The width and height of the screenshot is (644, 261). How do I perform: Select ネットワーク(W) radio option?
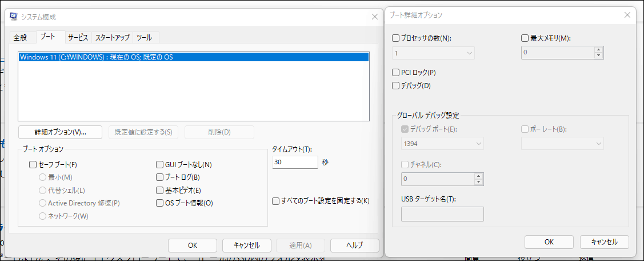coord(42,216)
